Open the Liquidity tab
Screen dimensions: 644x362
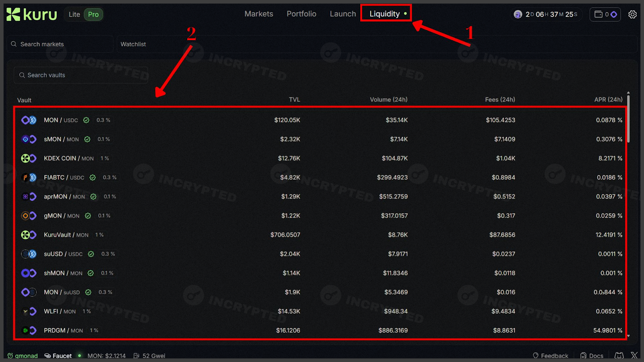coord(385,14)
